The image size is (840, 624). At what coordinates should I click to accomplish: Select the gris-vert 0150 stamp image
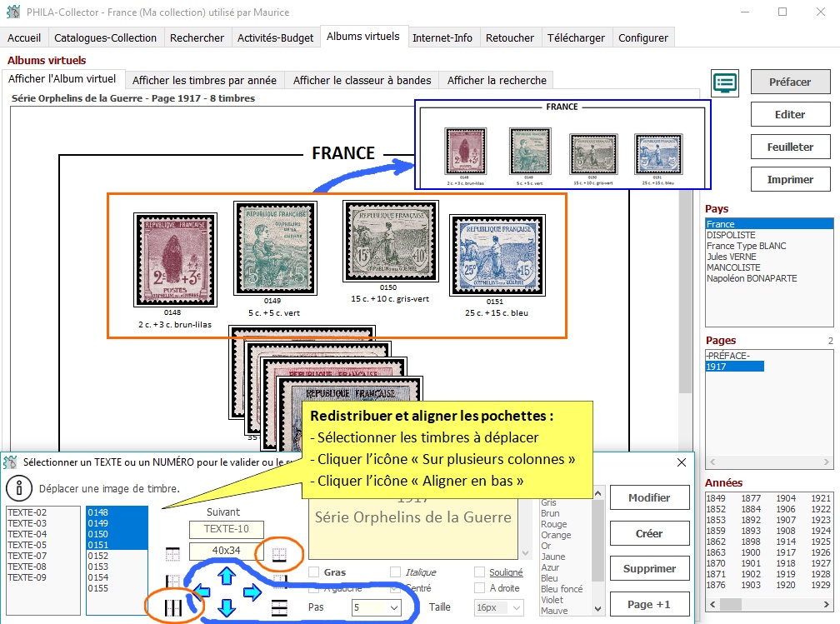(391, 241)
